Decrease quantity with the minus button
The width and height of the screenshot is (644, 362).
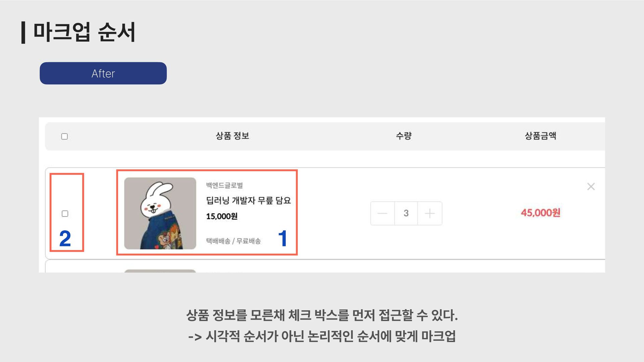pyautogui.click(x=382, y=214)
